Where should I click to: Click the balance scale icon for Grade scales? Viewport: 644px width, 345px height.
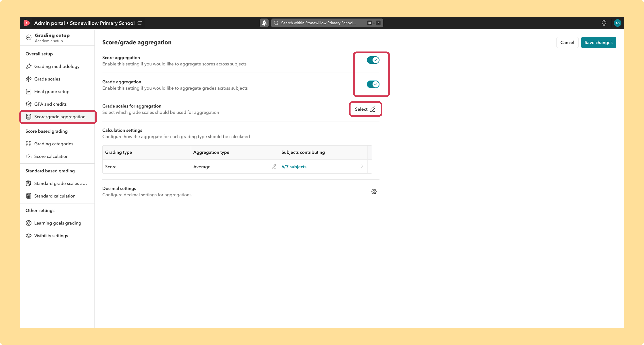pyautogui.click(x=29, y=79)
